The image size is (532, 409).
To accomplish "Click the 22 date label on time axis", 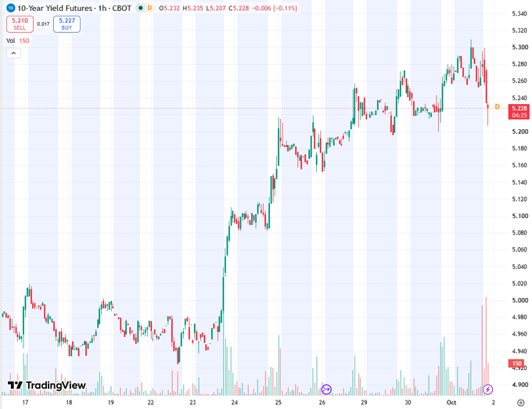I will click(x=150, y=403).
